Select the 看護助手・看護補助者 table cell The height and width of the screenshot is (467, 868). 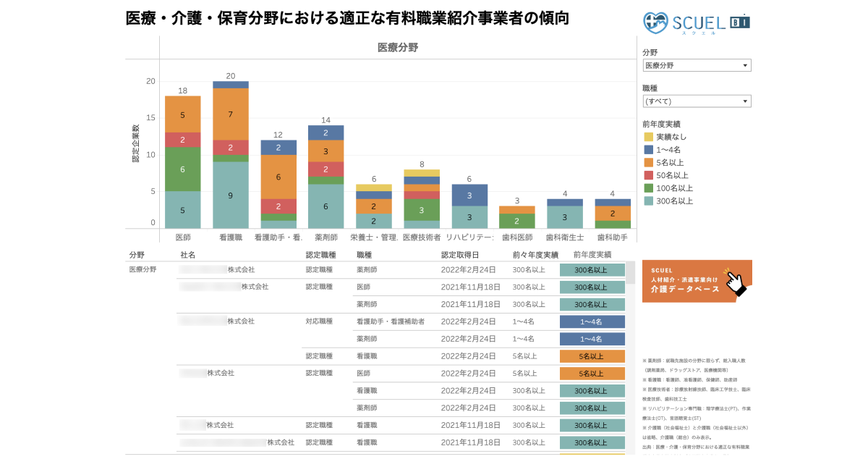[x=390, y=321]
